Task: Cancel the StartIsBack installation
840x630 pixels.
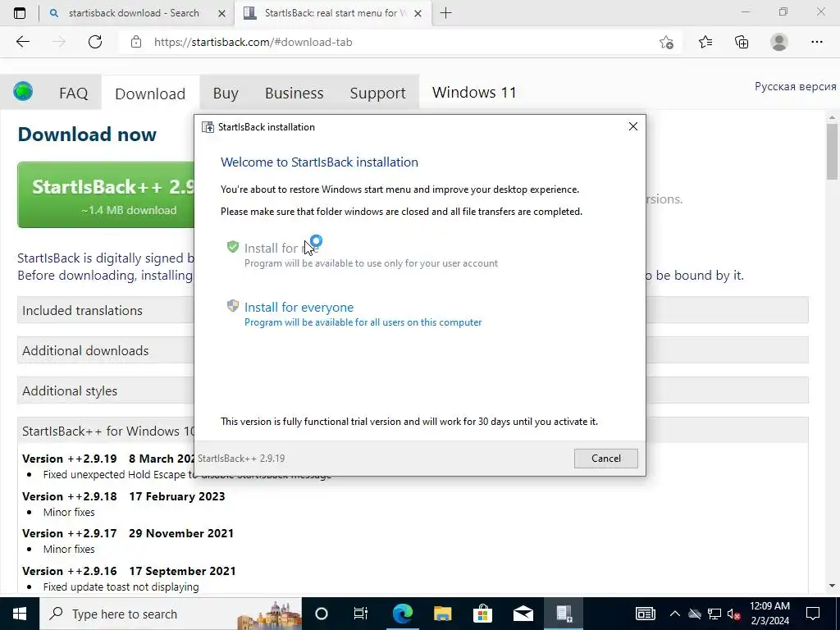Action: (606, 458)
